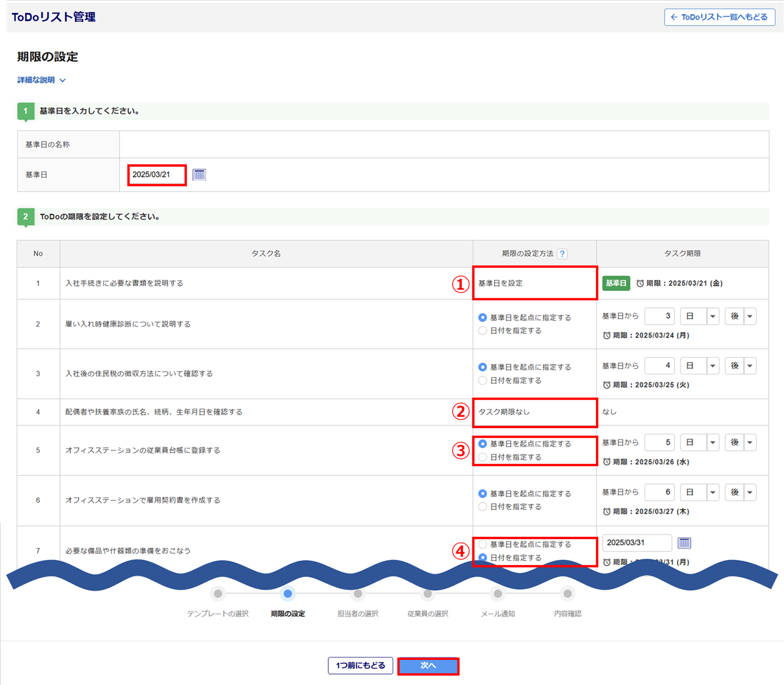Image resolution: width=784 pixels, height=685 pixels.
Task: Return via ToDoリスト一覧へもどる button
Action: point(719,17)
